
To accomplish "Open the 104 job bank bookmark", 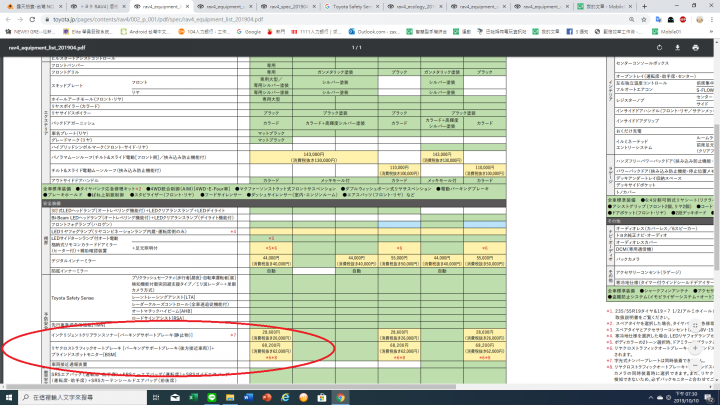I will (x=203, y=32).
